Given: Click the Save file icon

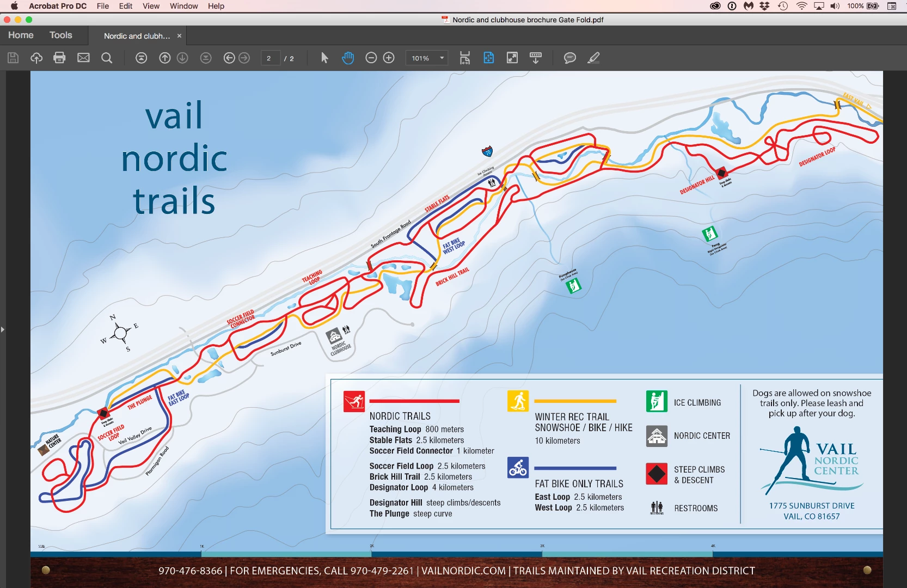Looking at the screenshot, I should point(13,58).
